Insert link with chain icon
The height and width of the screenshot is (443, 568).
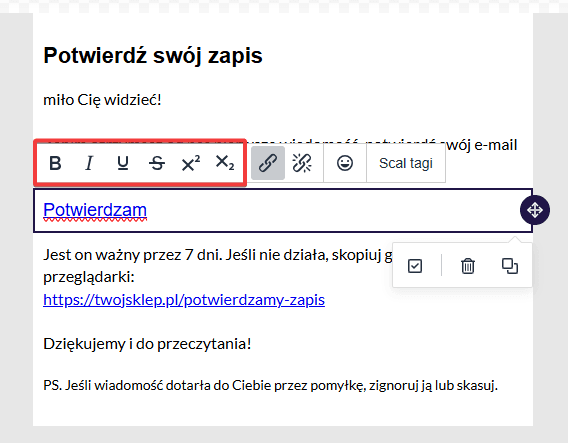(x=268, y=163)
